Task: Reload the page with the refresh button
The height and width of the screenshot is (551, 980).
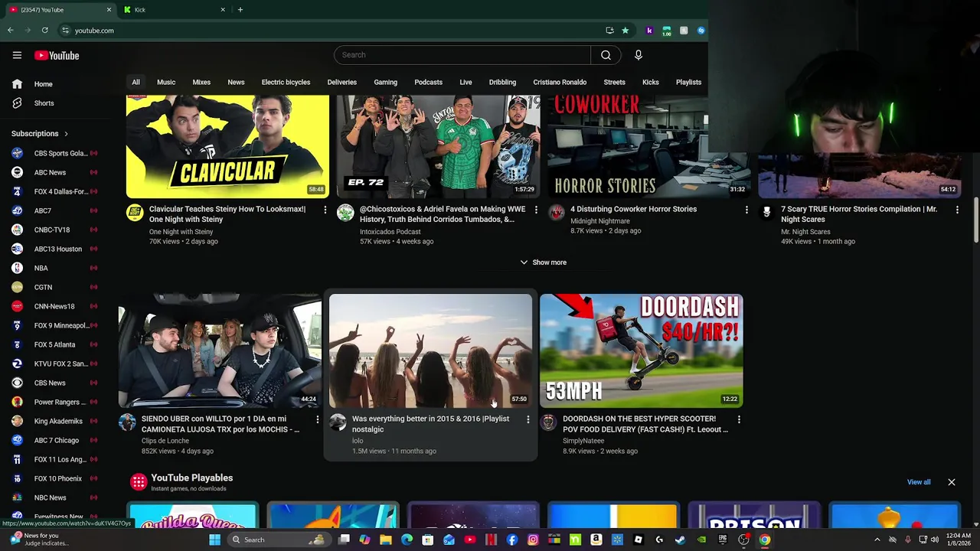Action: (45, 31)
